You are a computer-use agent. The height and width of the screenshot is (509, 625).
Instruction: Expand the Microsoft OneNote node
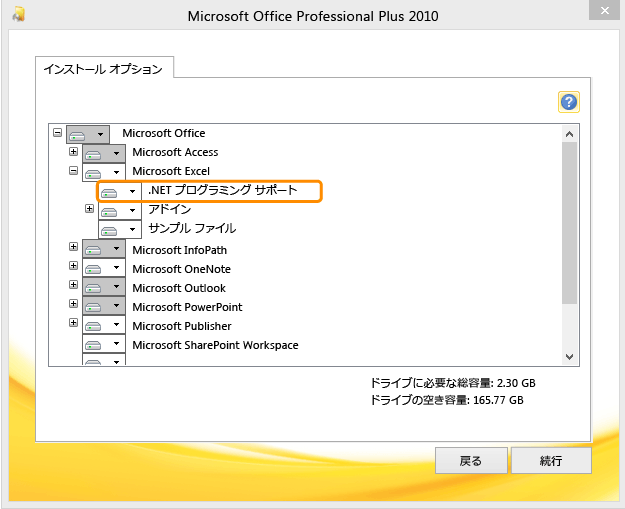click(x=73, y=265)
